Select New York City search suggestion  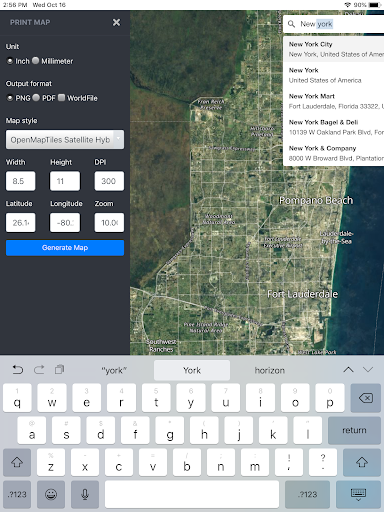[333, 49]
